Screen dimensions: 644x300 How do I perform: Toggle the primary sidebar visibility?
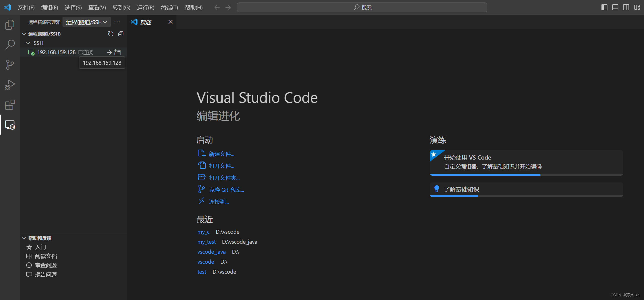tap(604, 7)
